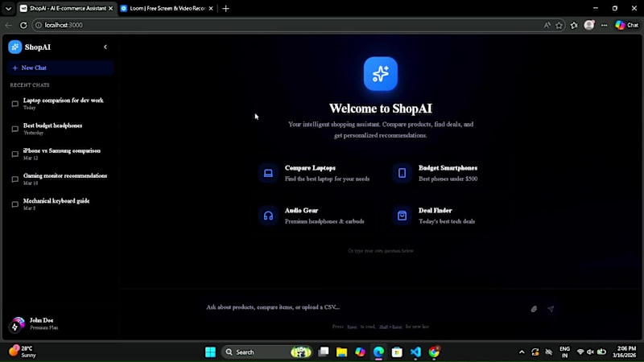Open a new browser tab
This screenshot has width=644, height=362.
(225, 8)
